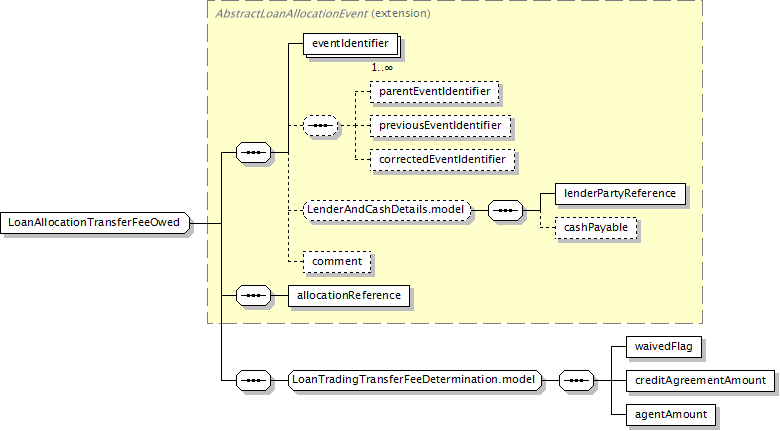
Task: Click the sequence icon connected to eventIdentifier
Action: coord(254,152)
